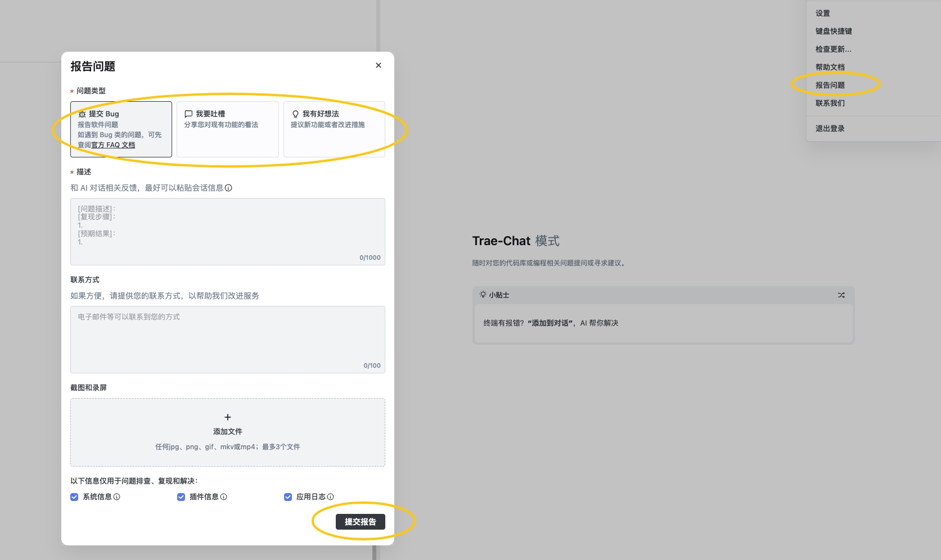
Task: Pick the 我有好想法 suggestion type
Action: (x=334, y=129)
